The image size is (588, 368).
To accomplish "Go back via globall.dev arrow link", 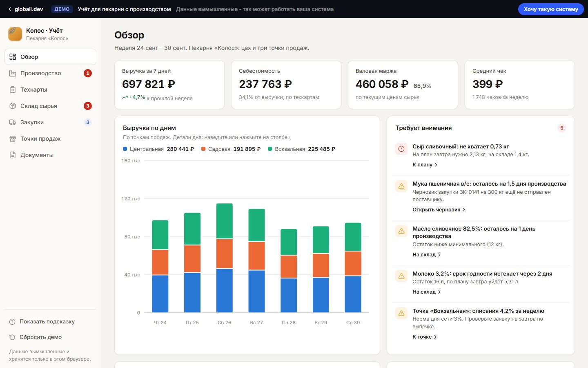I will click(x=25, y=9).
